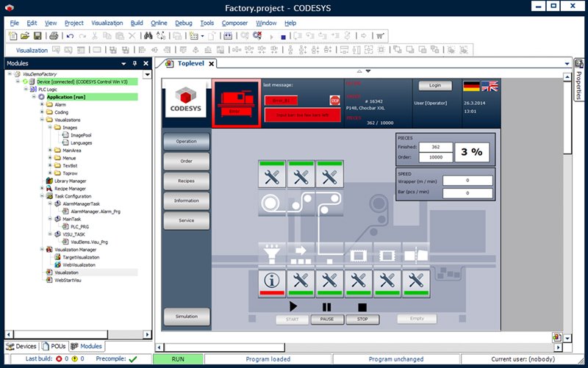
Task: Select WebVisualization in the tree
Action: point(73,264)
